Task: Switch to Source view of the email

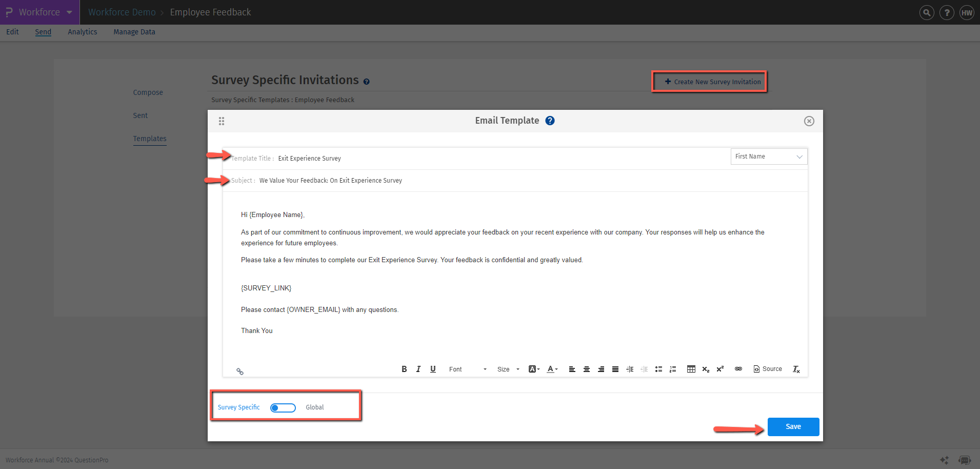Action: pyautogui.click(x=768, y=369)
